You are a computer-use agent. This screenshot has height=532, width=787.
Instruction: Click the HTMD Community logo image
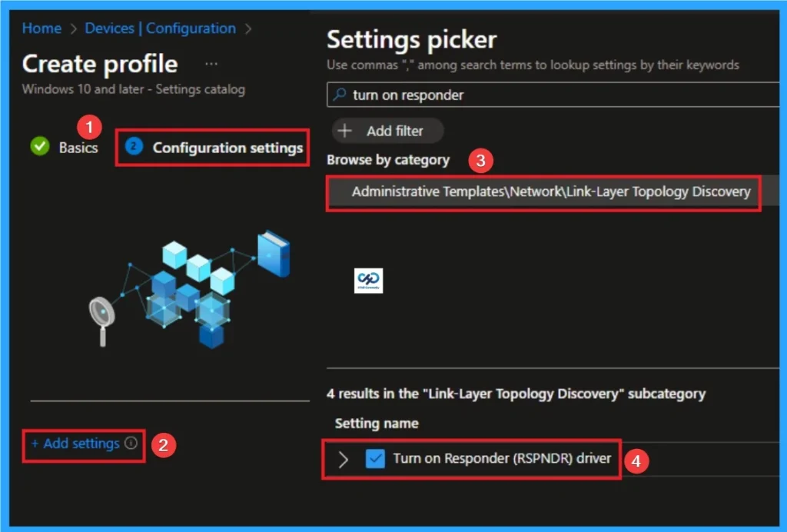[368, 281]
